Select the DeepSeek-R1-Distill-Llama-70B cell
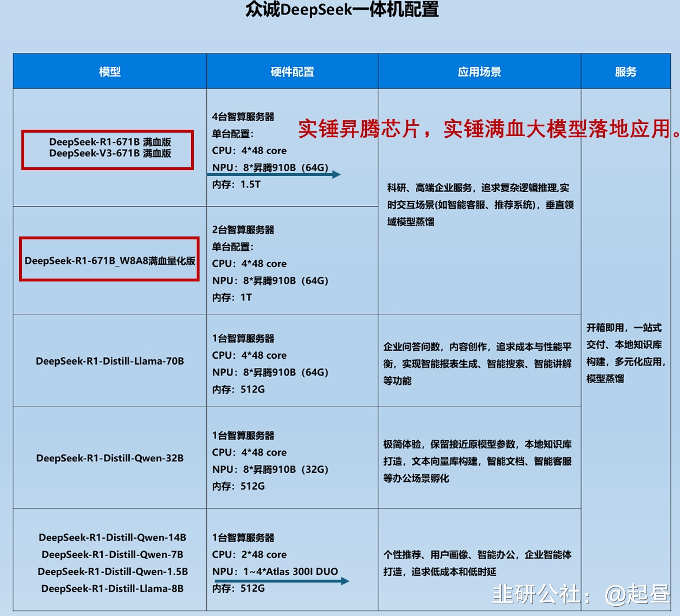This screenshot has width=680, height=616. point(110,361)
